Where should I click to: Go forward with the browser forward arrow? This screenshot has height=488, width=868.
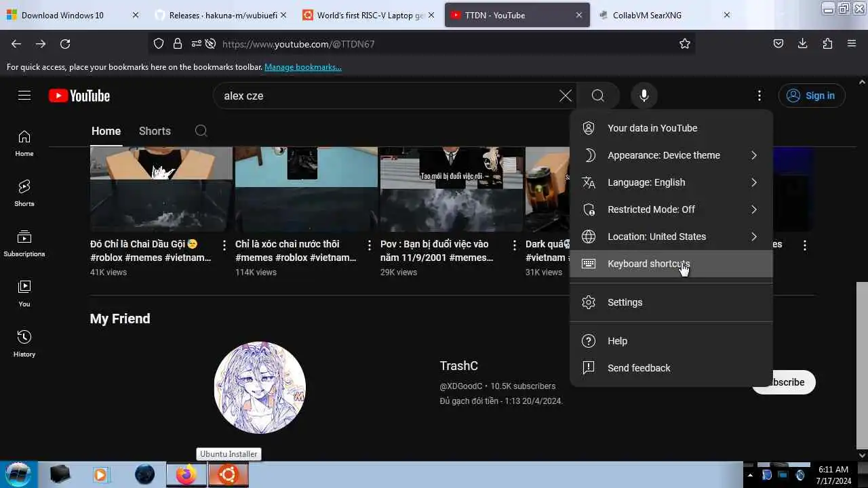[x=41, y=43]
